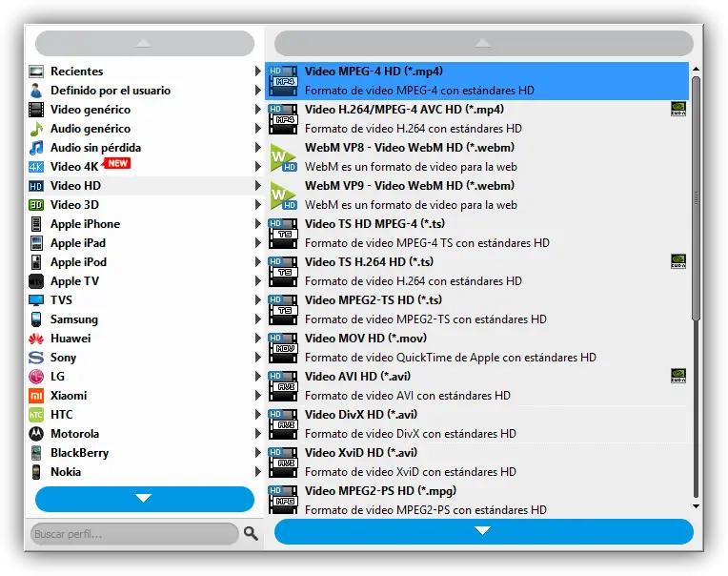This screenshot has height=576, width=728.
Task: Expand the LG submenu arrow
Action: pos(257,376)
